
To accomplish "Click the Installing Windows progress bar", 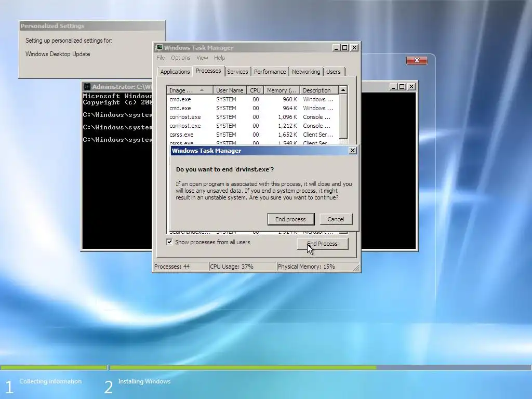I will (x=320, y=367).
